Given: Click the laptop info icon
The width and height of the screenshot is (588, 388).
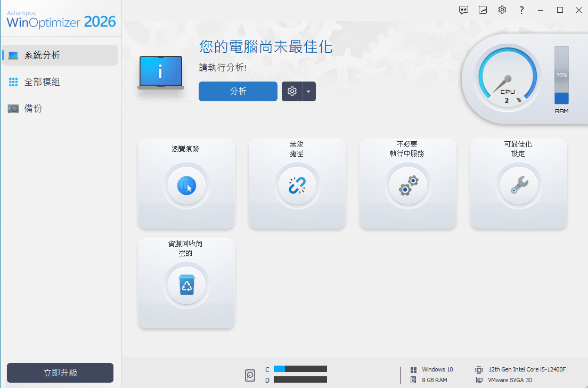Looking at the screenshot, I should click(x=161, y=73).
